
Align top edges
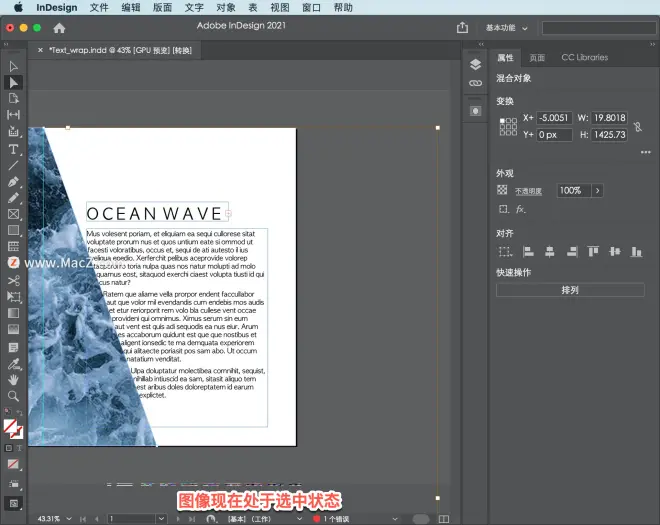[x=593, y=252]
